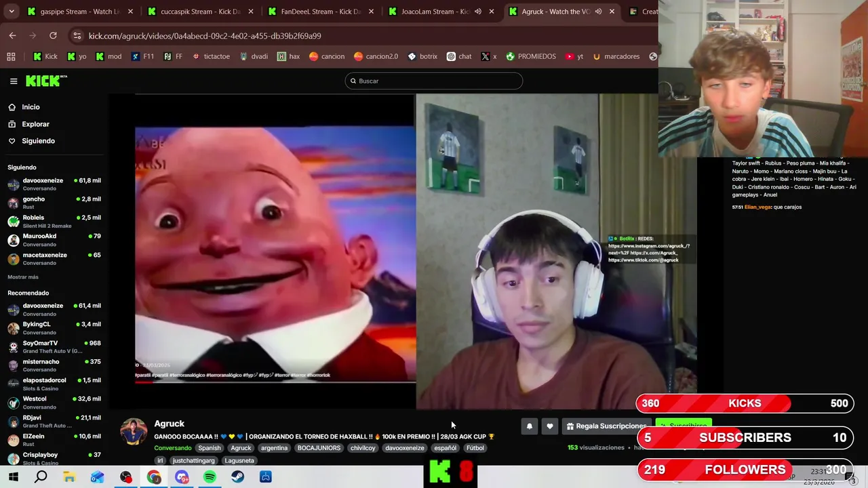The width and height of the screenshot is (868, 488).
Task: Click the Buscar search field
Action: point(434,81)
